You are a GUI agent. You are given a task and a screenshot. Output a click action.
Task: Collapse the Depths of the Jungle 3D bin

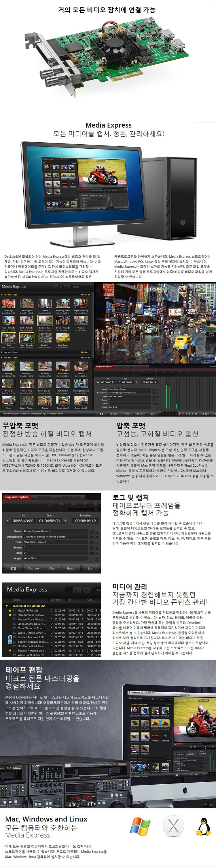point(6,606)
